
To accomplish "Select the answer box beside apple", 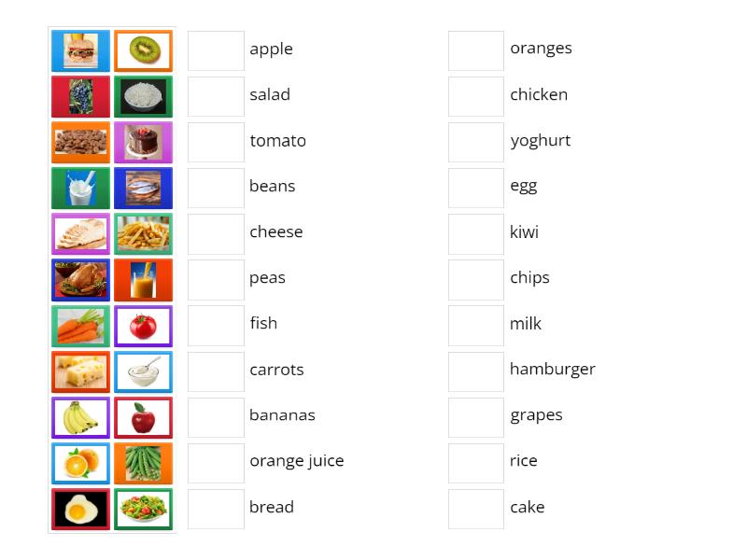I will (216, 50).
